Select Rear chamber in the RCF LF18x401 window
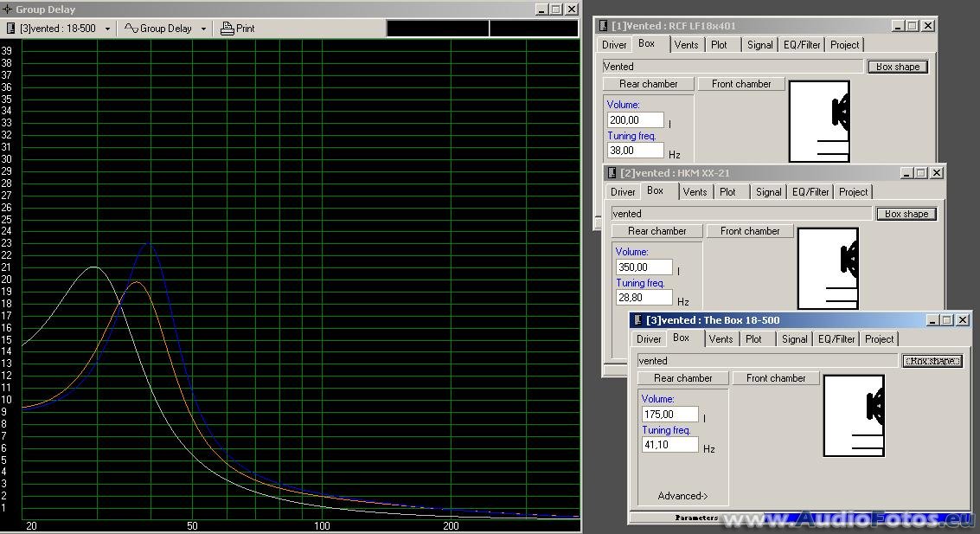This screenshot has height=534, width=980. 648,84
